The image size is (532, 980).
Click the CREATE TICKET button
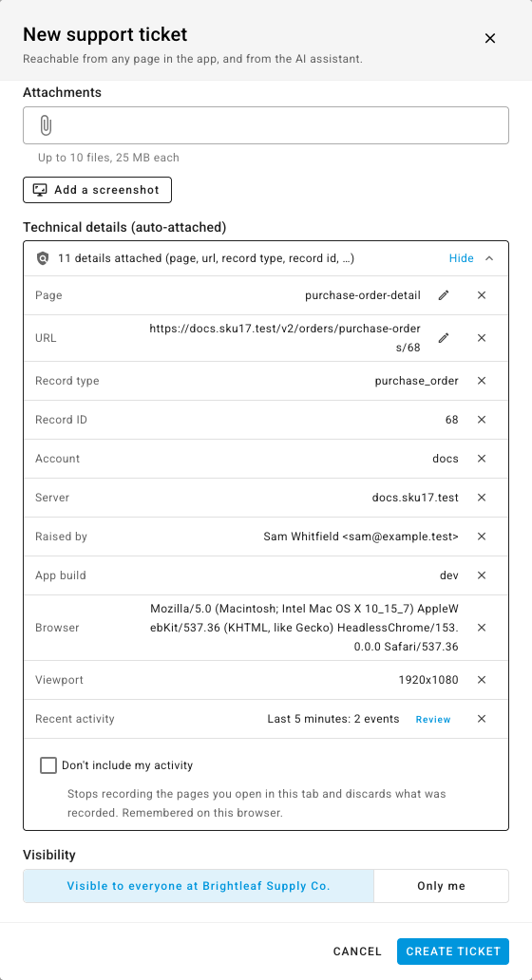point(452,952)
